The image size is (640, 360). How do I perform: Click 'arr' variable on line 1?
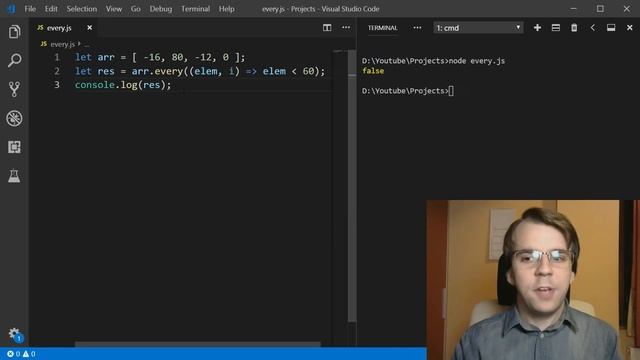coord(106,57)
